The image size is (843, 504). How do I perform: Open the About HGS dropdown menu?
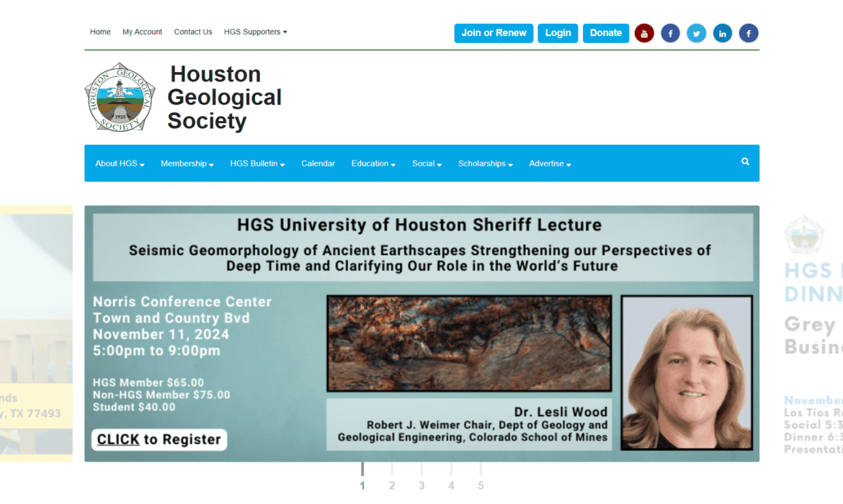click(x=119, y=163)
